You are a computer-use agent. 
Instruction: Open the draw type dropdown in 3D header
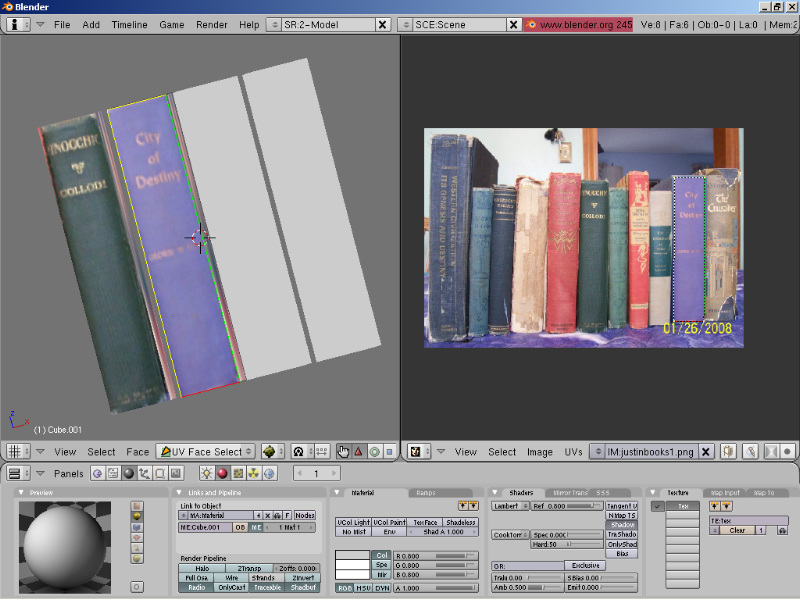tap(273, 452)
